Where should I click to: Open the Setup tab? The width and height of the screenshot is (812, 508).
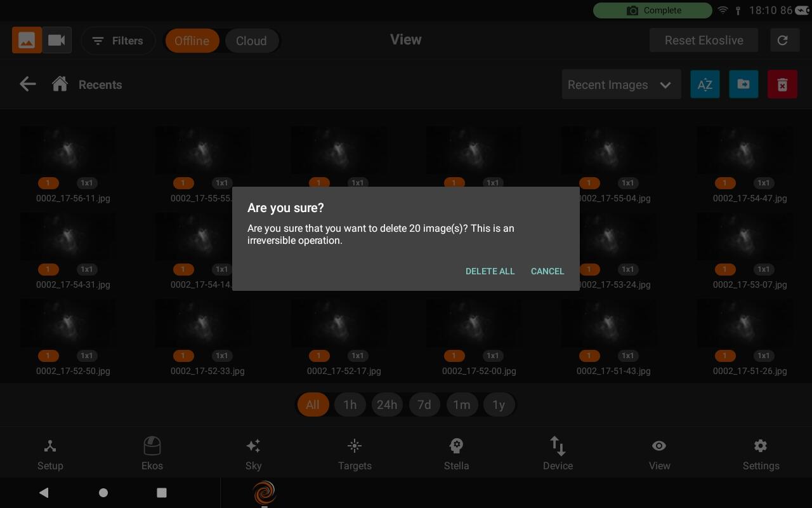click(x=50, y=455)
